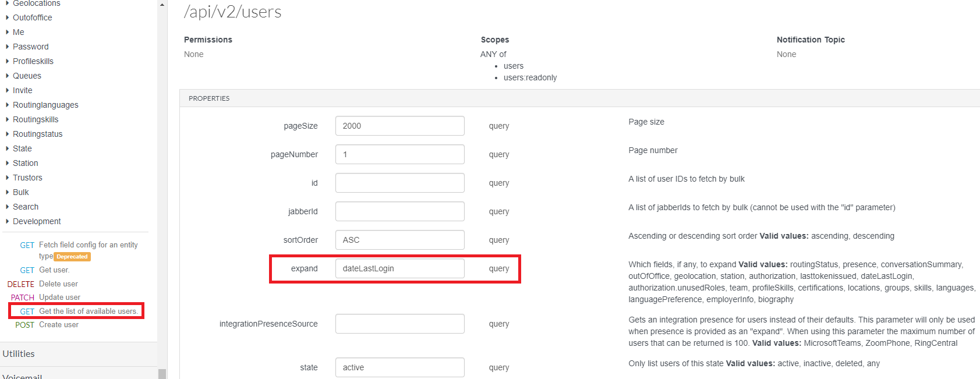Expand the Station category
This screenshot has height=379, width=980.
point(25,163)
